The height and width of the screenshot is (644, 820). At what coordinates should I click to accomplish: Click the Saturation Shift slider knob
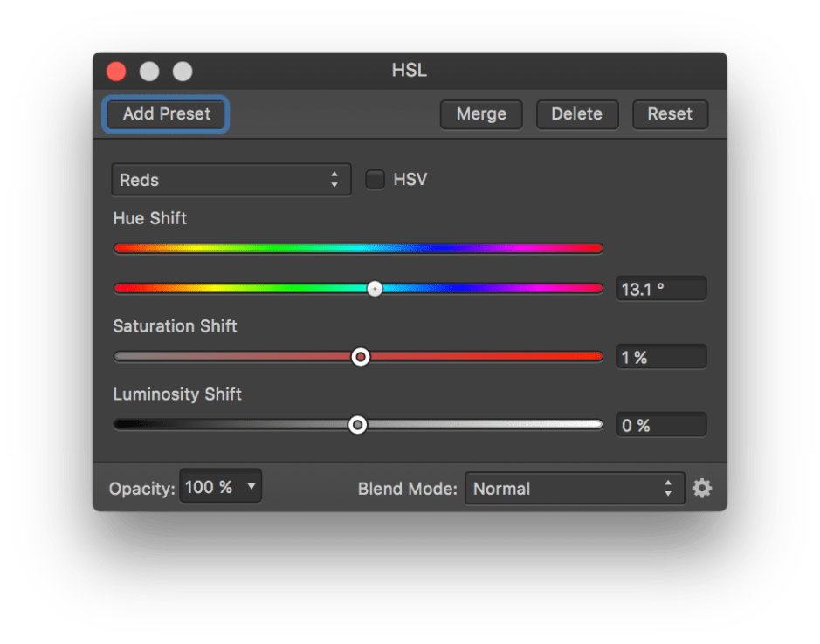tap(360, 357)
